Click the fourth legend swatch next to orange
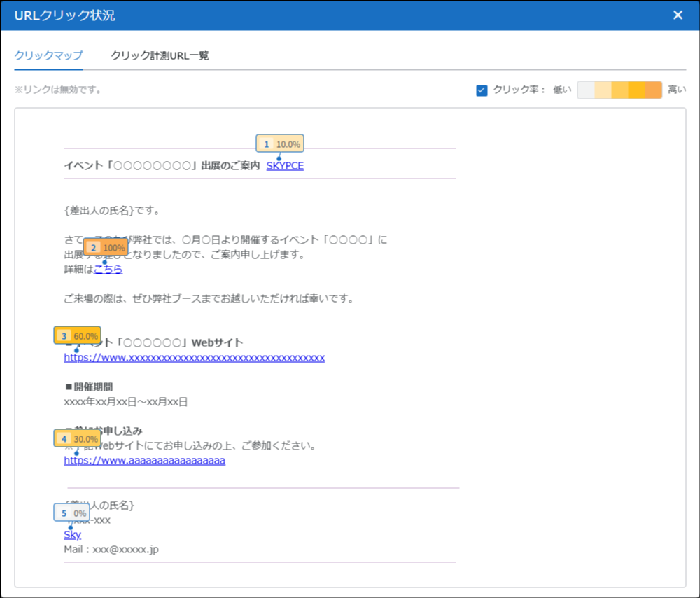 pos(636,90)
